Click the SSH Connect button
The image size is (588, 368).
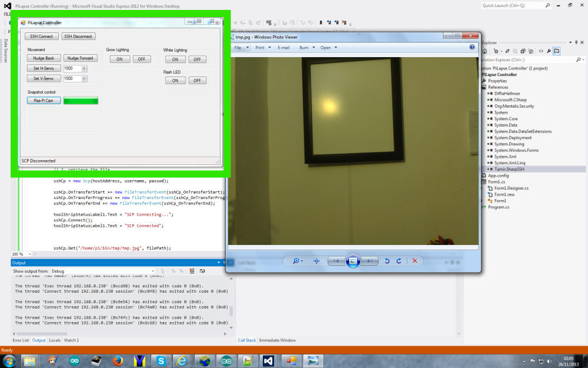tap(42, 37)
